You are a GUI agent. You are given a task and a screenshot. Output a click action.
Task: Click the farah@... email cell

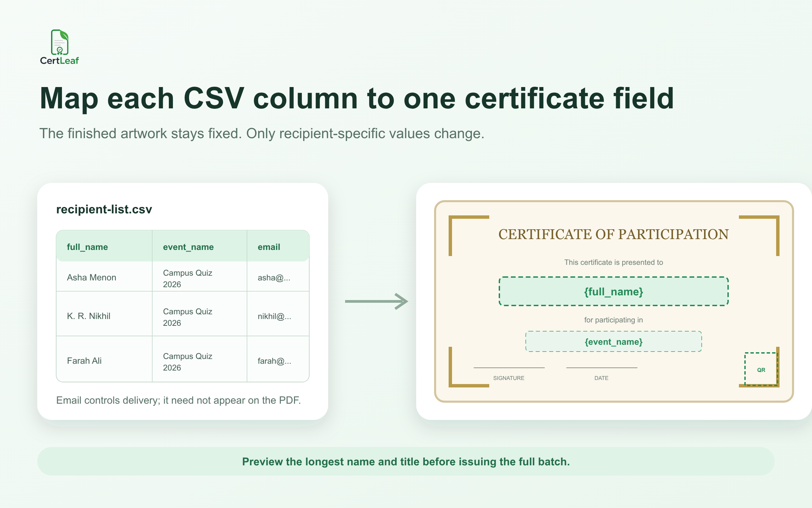(x=278, y=360)
